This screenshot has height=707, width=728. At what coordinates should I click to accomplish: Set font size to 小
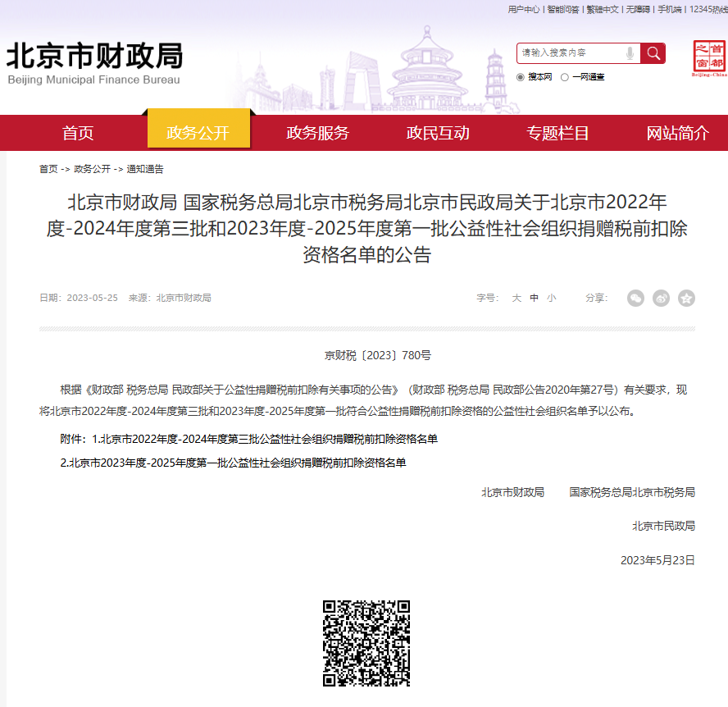551,298
